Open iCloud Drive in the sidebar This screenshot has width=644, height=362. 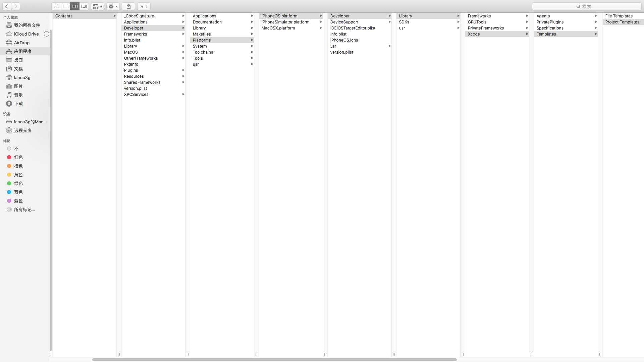26,34
